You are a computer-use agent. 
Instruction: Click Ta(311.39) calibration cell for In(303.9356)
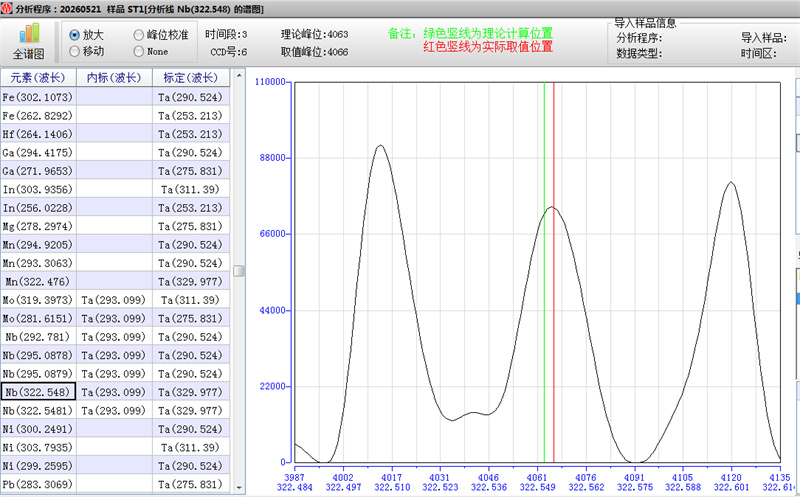(x=191, y=189)
